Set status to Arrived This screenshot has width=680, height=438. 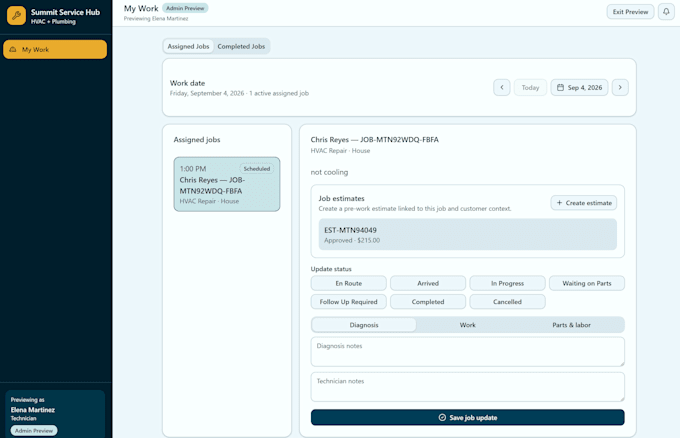click(x=428, y=283)
